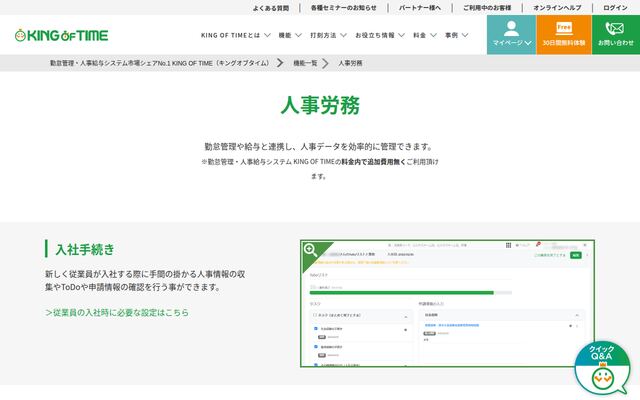Click the 人事労務 breadcrumb item
The image size is (640, 400).
point(350,63)
